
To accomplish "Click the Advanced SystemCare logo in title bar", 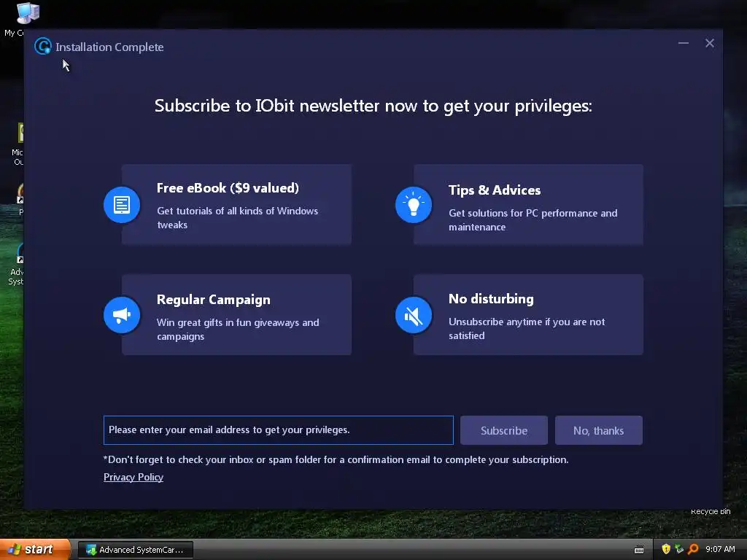I will point(43,46).
